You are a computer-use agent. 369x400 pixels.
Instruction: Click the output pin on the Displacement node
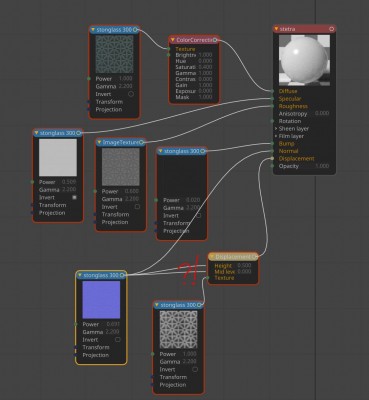coord(254,257)
